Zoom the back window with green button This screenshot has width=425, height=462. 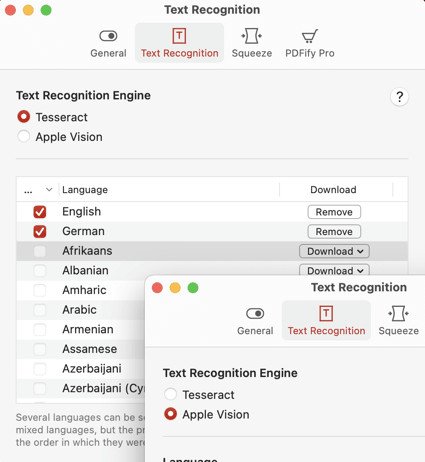click(46, 10)
